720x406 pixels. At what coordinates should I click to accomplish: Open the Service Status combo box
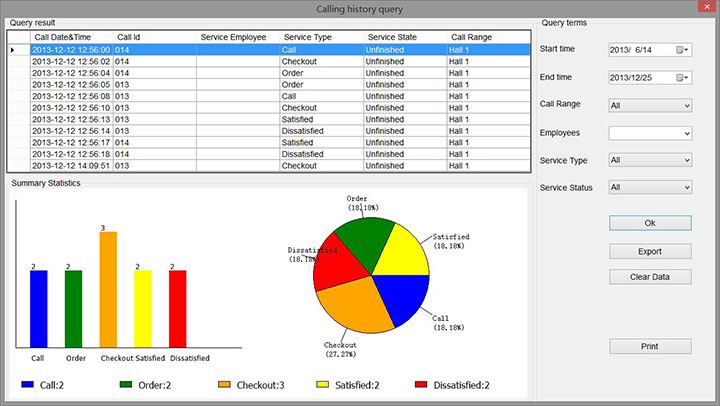[x=686, y=187]
